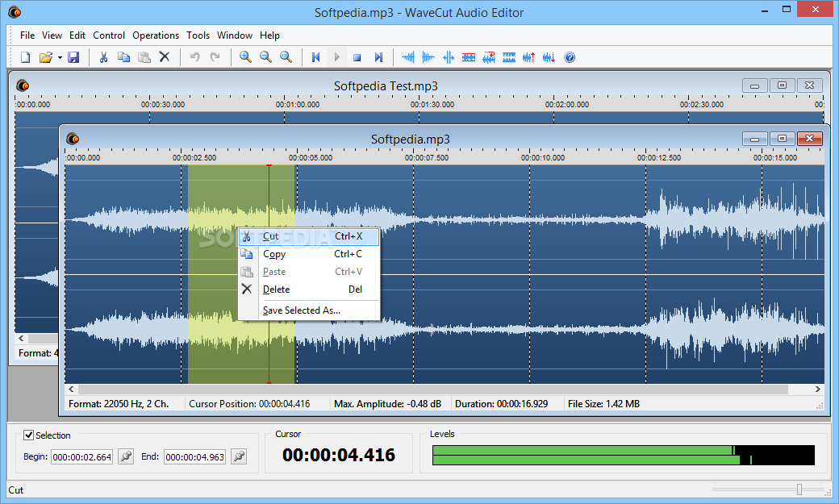Stop audio playback

click(357, 57)
